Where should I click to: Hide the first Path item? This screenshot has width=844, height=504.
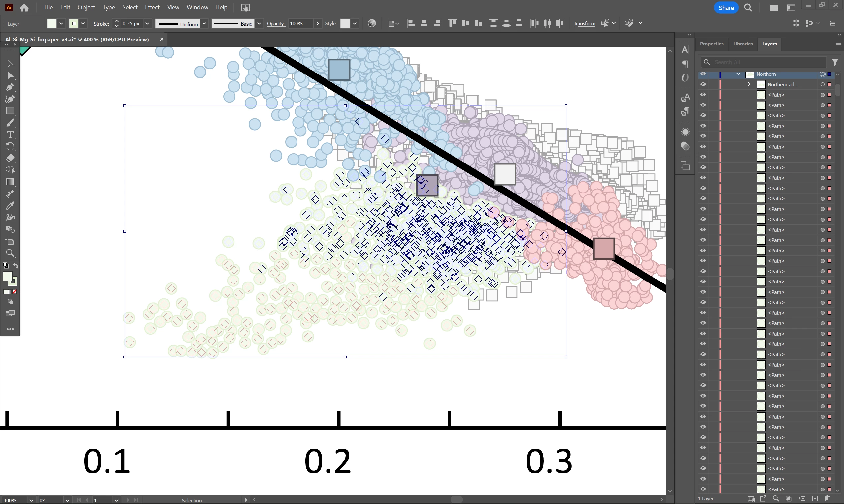pos(703,95)
